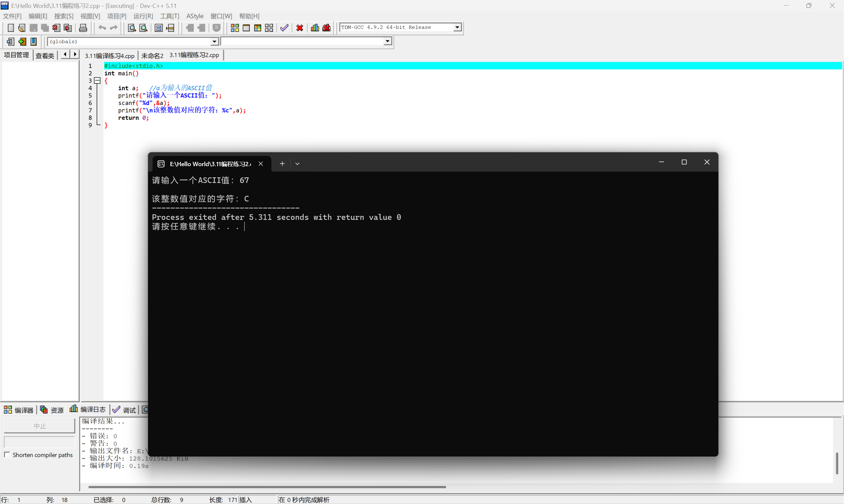Switch to the 查看类 side panel tab
844x504 pixels.
[45, 55]
